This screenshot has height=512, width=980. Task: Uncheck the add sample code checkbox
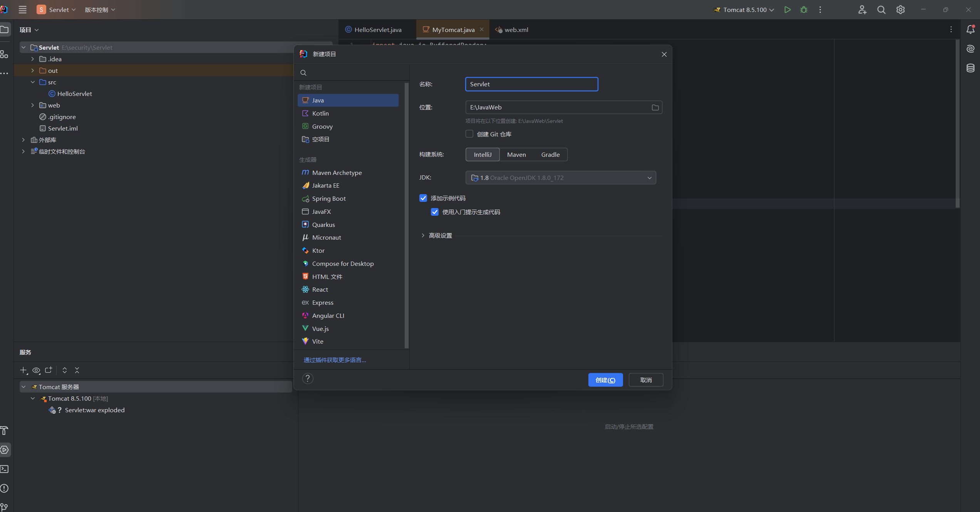click(x=423, y=198)
